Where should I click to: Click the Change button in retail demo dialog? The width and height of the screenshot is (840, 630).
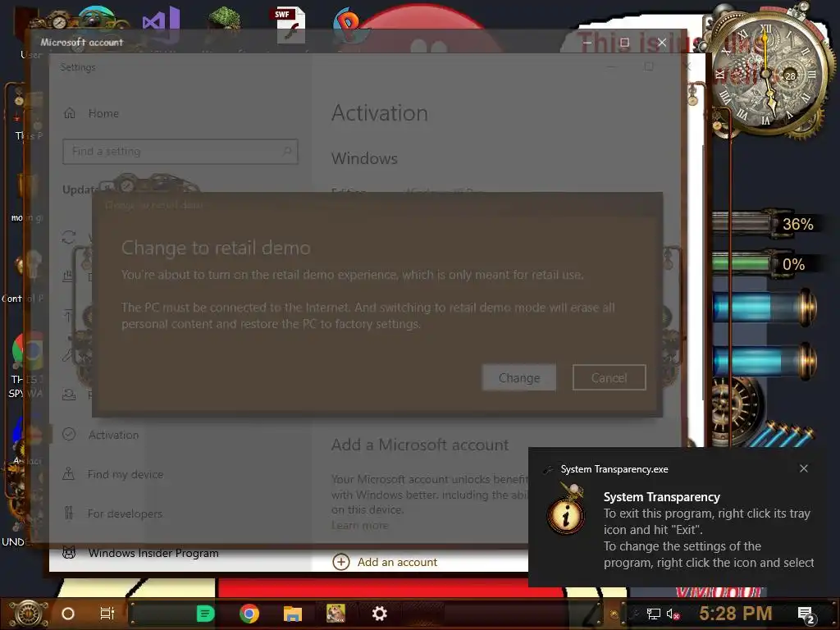click(x=518, y=377)
